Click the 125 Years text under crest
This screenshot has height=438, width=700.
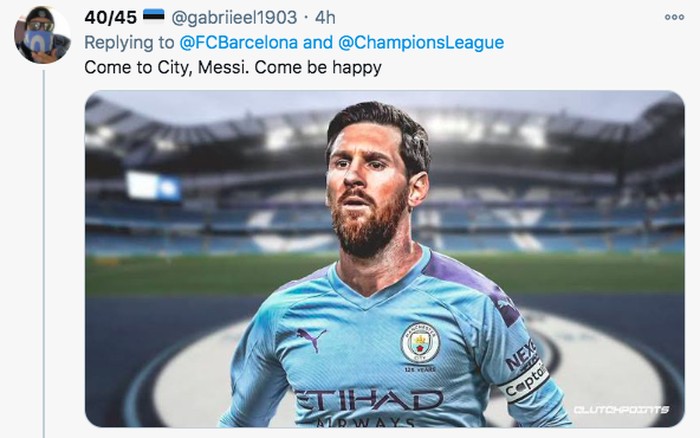click(x=420, y=369)
